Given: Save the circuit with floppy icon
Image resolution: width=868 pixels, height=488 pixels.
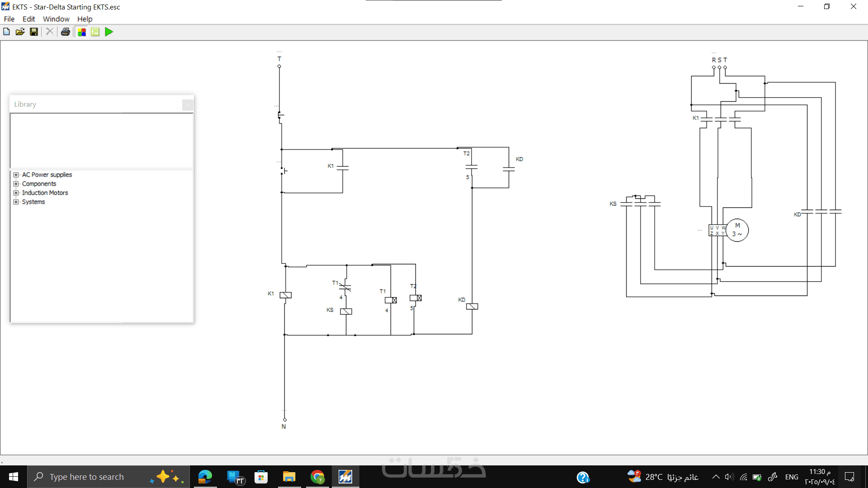Looking at the screenshot, I should pos(34,32).
